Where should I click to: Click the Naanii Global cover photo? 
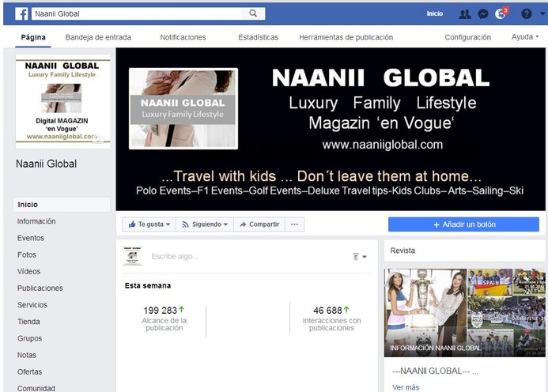[331, 130]
